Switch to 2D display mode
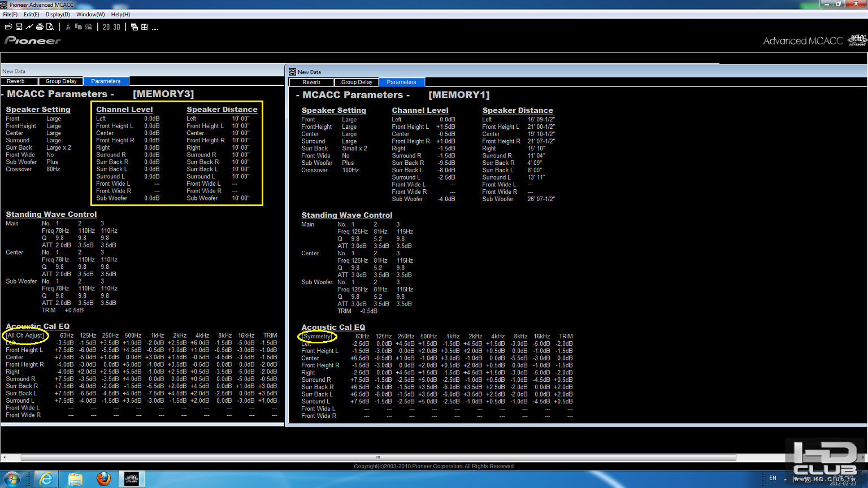Screen dimensions: 868x488 106,27
